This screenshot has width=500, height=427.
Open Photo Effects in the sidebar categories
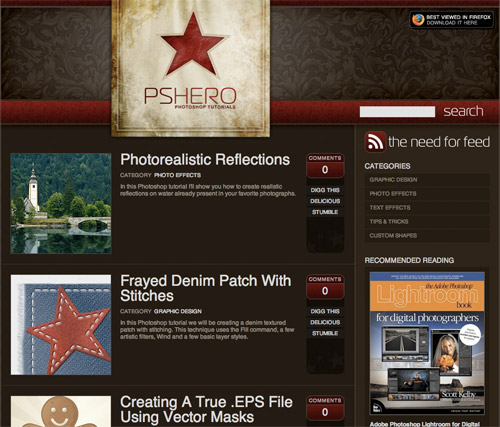427,194
